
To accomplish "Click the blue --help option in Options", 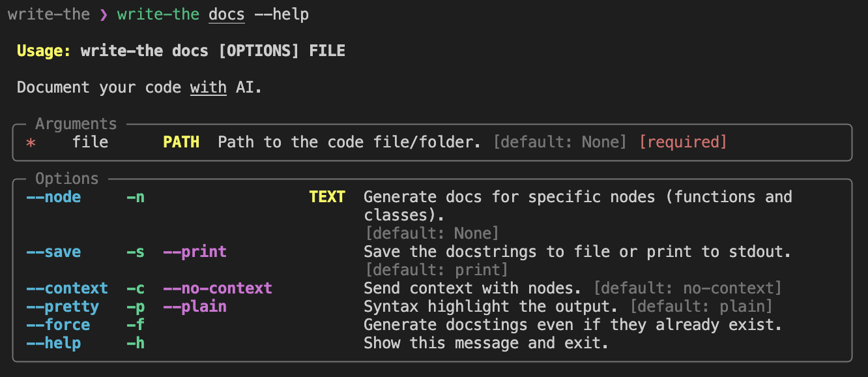I will pyautogui.click(x=53, y=343).
